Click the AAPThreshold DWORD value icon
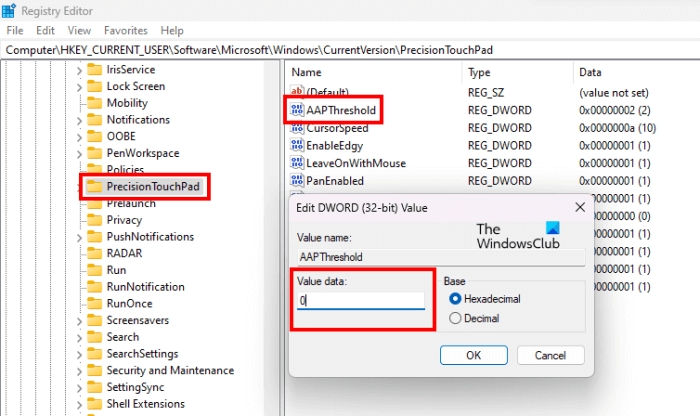Image resolution: width=700 pixels, height=416 pixels. coord(297,110)
